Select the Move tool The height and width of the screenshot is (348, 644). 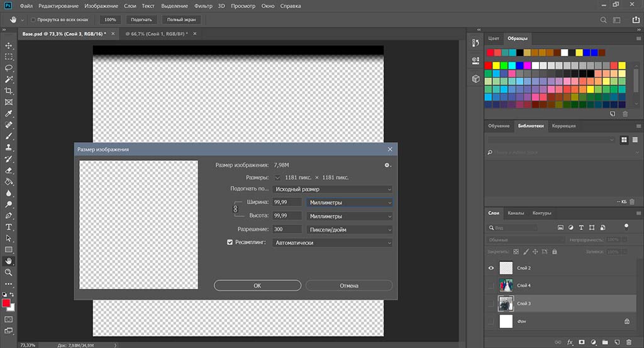(x=9, y=46)
